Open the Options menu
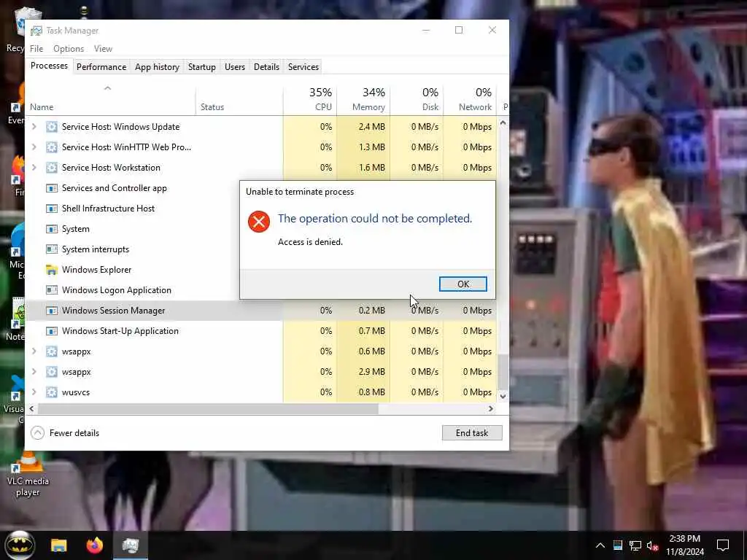The width and height of the screenshot is (747, 560). coord(69,49)
